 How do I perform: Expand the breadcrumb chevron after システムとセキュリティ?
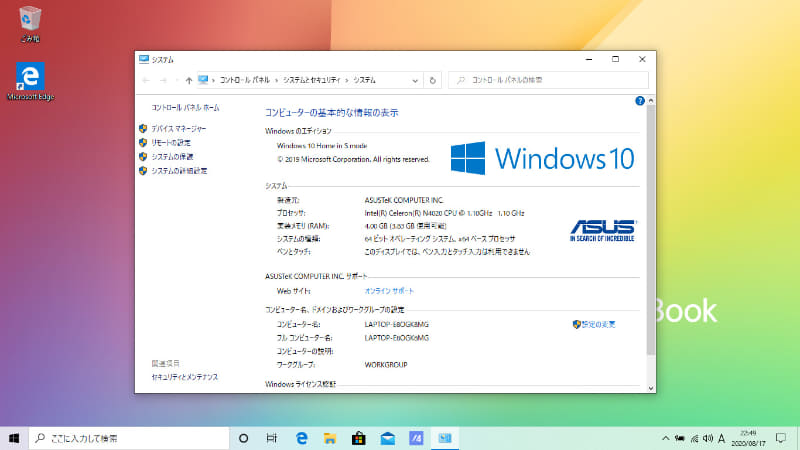(347, 80)
